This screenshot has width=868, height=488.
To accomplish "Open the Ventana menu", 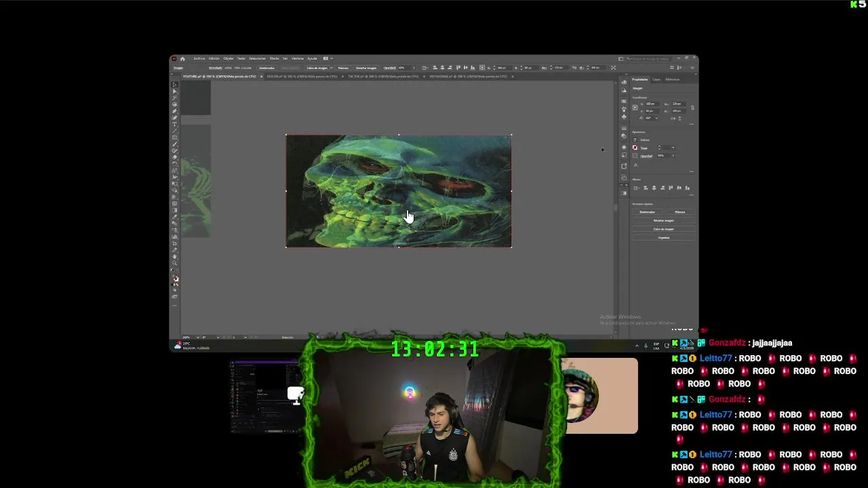I will pyautogui.click(x=298, y=58).
